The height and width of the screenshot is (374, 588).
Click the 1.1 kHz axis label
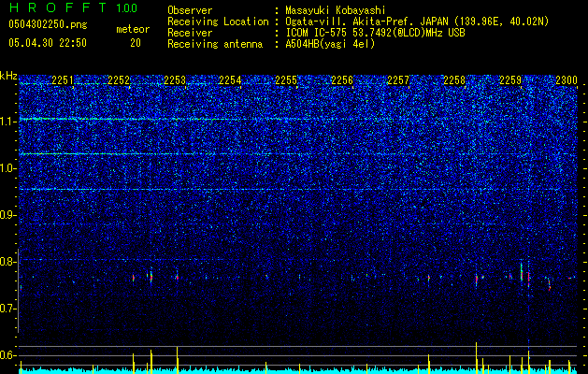(x=7, y=122)
